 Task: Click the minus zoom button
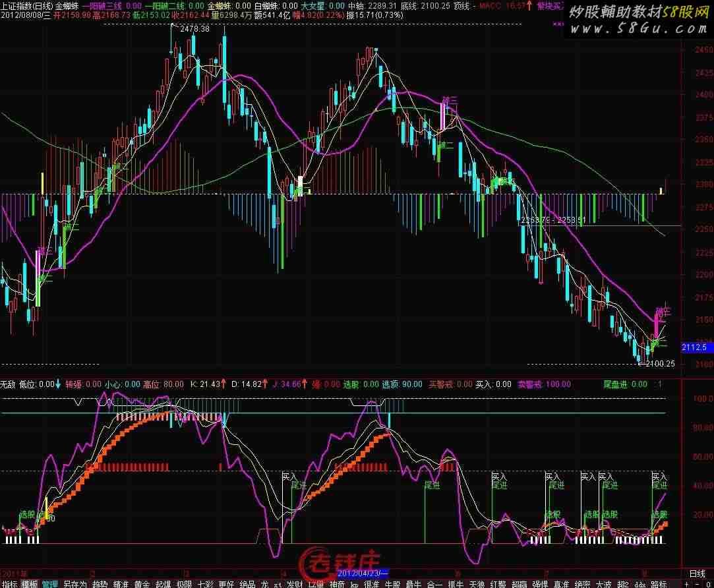(697, 584)
